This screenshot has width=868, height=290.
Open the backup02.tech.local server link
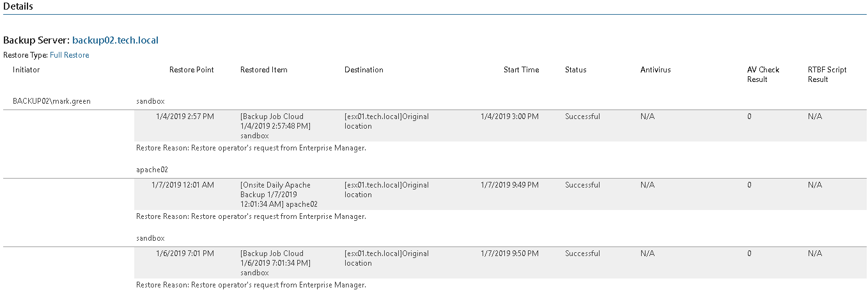tap(115, 40)
